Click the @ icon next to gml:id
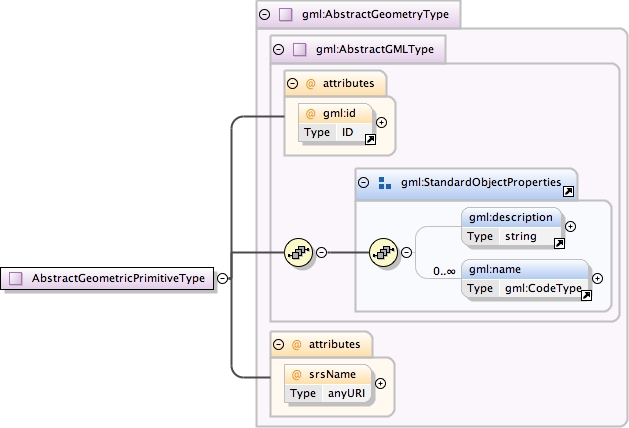Image resolution: width=629 pixels, height=428 pixels. (x=310, y=114)
